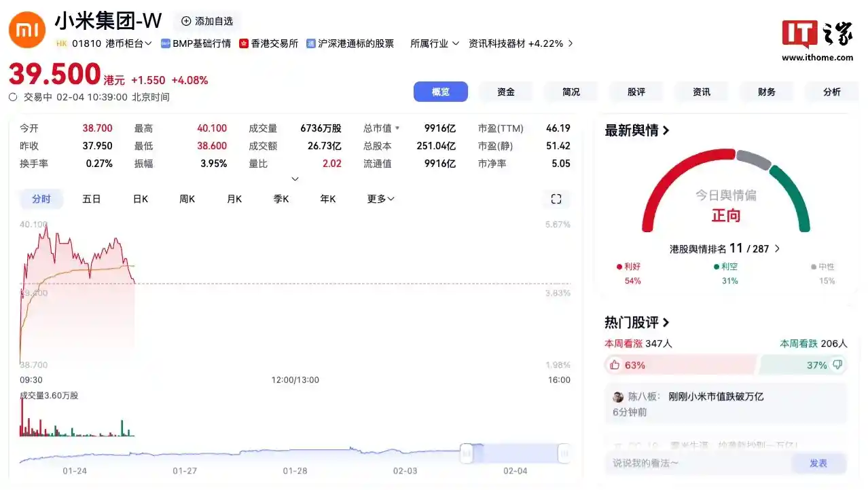Click the Xiaomi MI logo icon
This screenshot has width=868, height=490.
coord(27,31)
